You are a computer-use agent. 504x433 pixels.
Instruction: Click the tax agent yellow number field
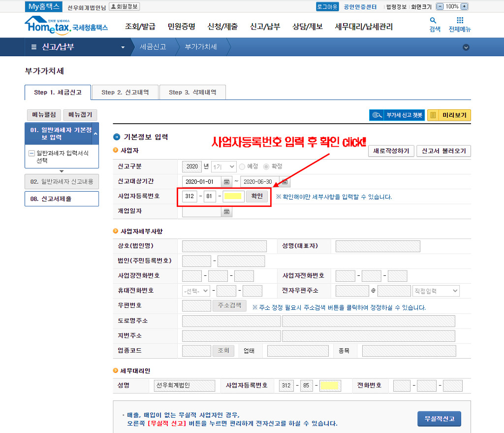330,385
